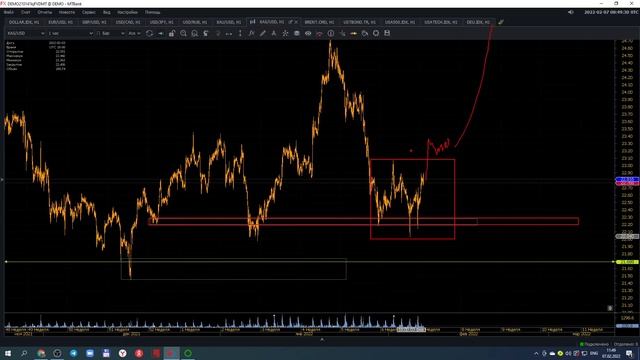
Task: Click the yellow arrow icon in toolbar
Action: [353, 33]
